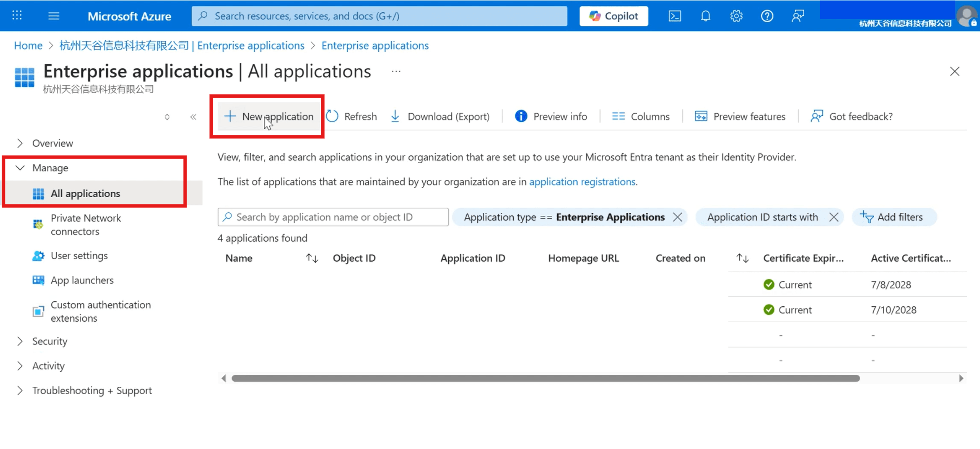Open the hamburger portal menu
This screenshot has width=980, height=449.
[x=54, y=16]
